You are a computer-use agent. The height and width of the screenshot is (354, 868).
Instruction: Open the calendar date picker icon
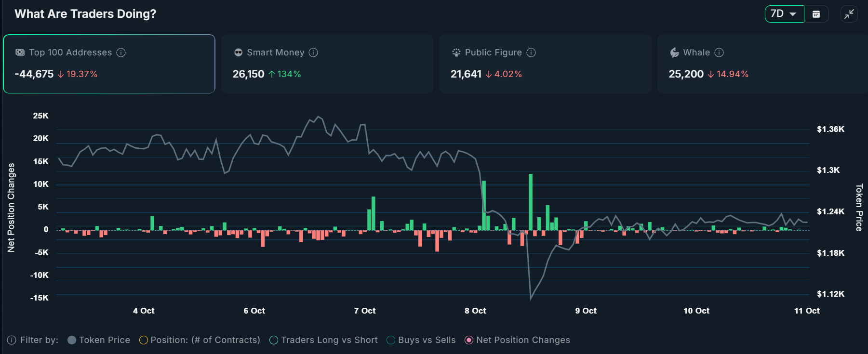[816, 14]
